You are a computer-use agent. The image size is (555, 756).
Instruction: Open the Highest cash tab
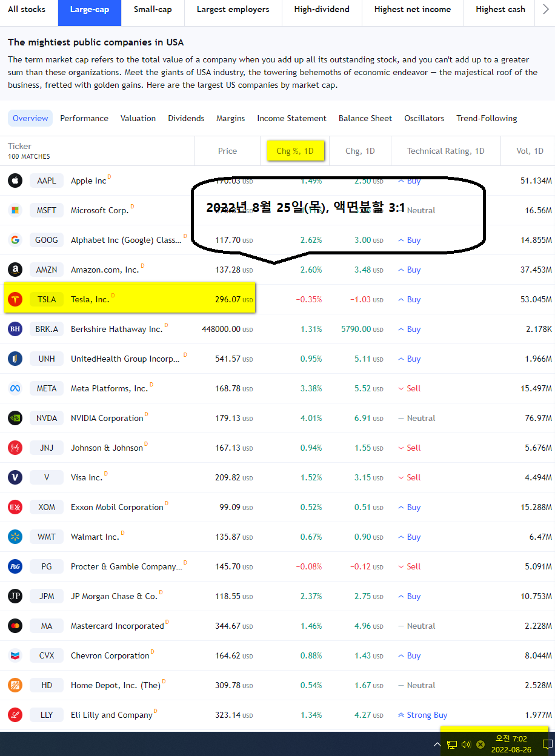coord(500,10)
